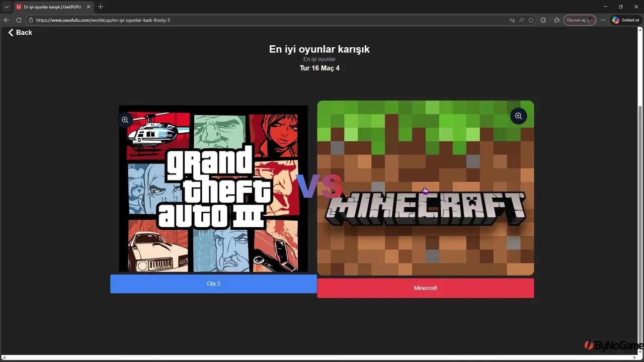Focus the uwufufu.com address bar

pos(272,20)
